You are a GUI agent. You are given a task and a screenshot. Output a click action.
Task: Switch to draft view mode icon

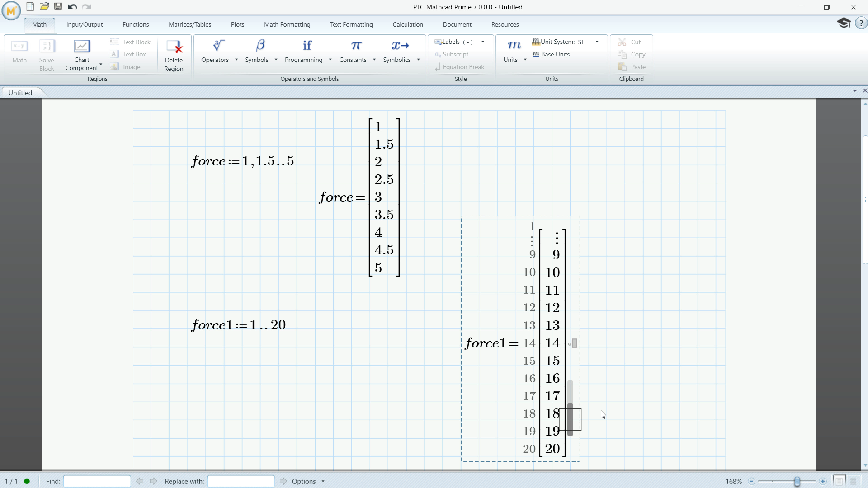(854, 481)
